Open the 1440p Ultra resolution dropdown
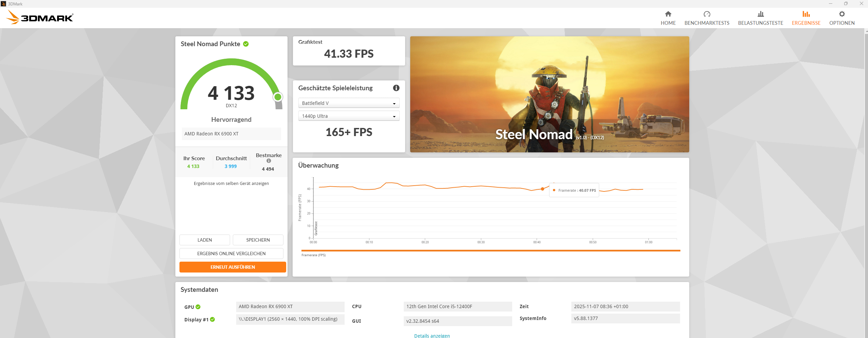Screen dimensions: 868x338 (349, 116)
